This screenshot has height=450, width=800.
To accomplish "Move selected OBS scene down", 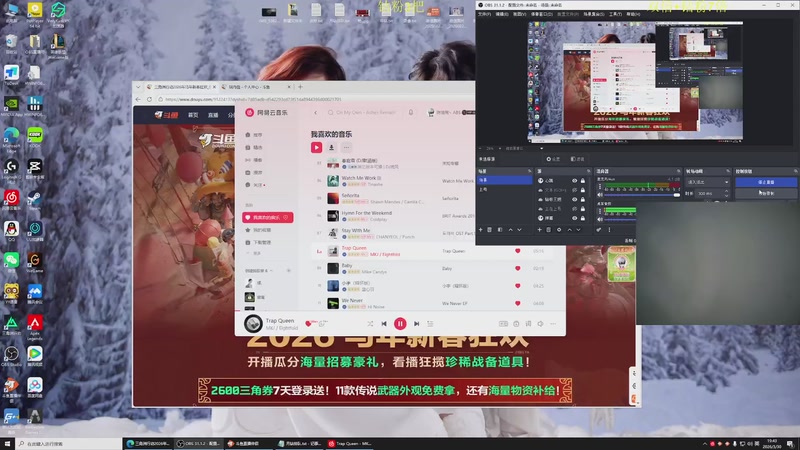I will (x=519, y=230).
